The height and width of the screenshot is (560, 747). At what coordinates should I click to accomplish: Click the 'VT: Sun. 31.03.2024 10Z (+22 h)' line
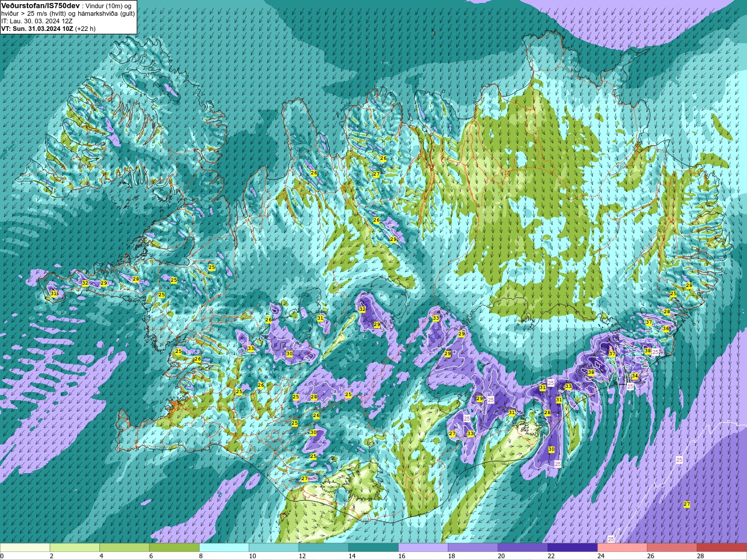pos(48,28)
